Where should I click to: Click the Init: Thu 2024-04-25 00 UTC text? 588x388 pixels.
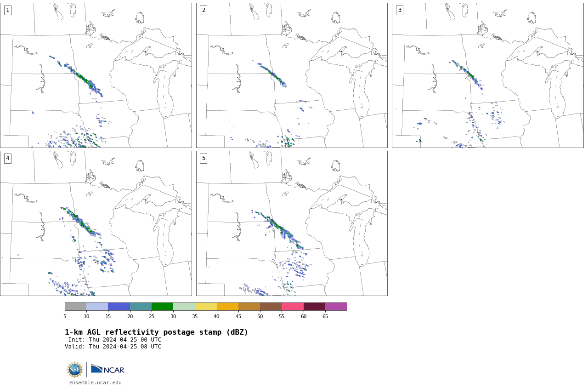tap(115, 340)
